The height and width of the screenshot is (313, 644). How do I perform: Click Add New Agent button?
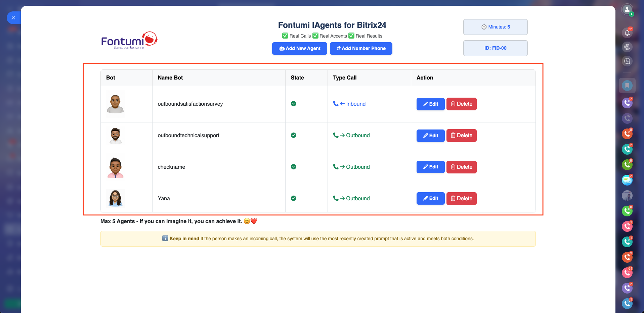(299, 48)
